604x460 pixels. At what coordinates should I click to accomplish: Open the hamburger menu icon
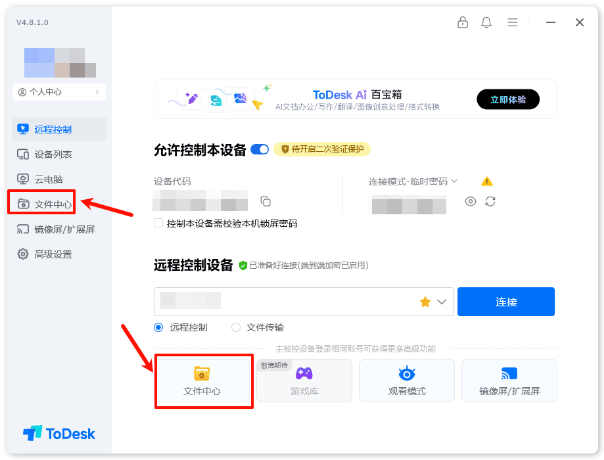pos(512,22)
